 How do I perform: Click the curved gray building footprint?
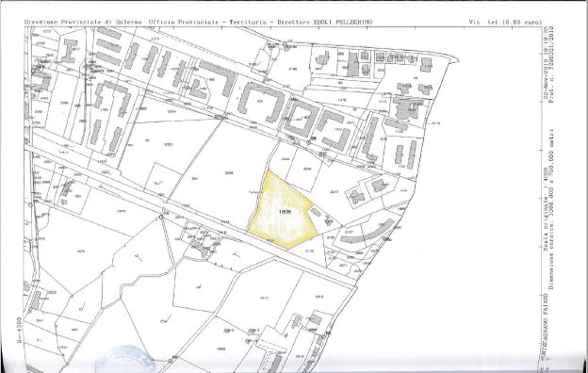coord(367,232)
